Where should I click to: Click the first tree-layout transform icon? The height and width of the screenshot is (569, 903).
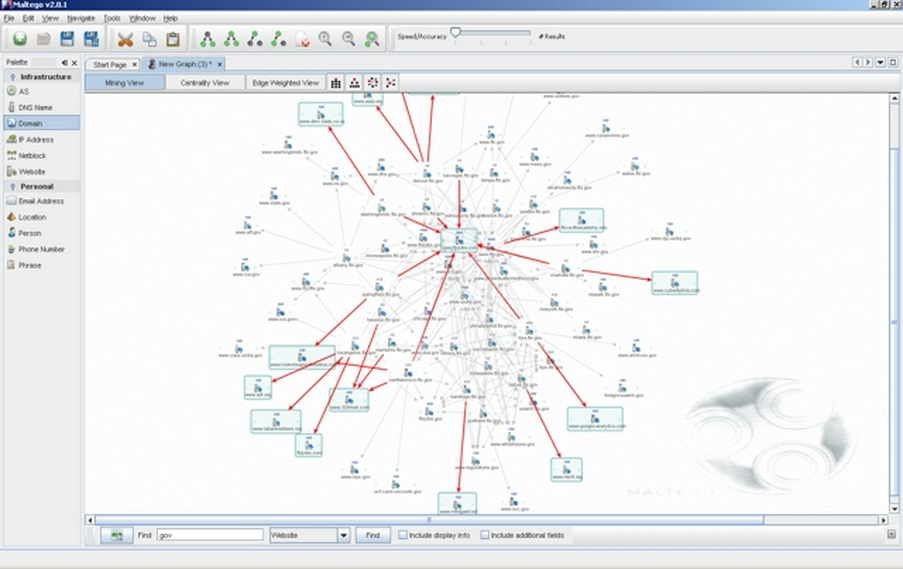tap(208, 39)
